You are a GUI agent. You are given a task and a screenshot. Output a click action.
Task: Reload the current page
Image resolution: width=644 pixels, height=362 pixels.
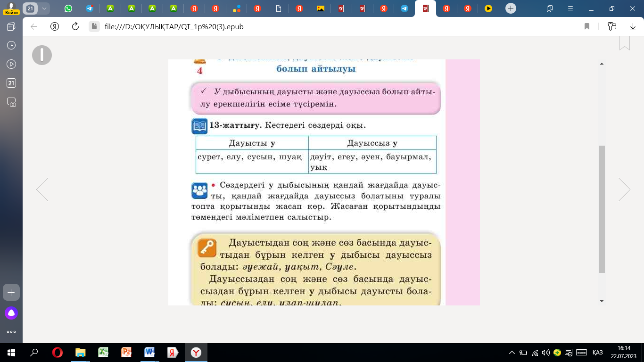tap(75, 27)
